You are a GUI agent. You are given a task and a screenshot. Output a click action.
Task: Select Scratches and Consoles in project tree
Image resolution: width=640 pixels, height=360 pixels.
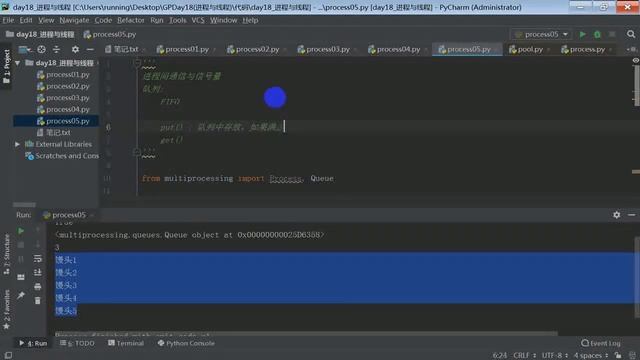coord(62,156)
